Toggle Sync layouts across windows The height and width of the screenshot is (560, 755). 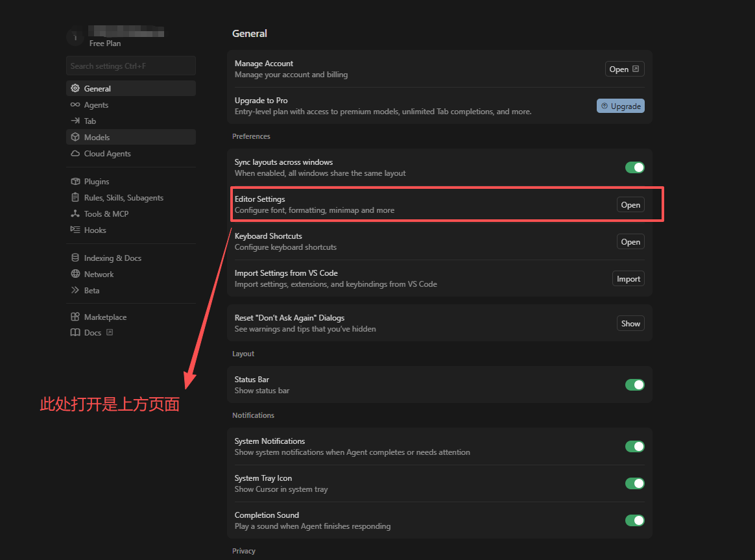634,167
